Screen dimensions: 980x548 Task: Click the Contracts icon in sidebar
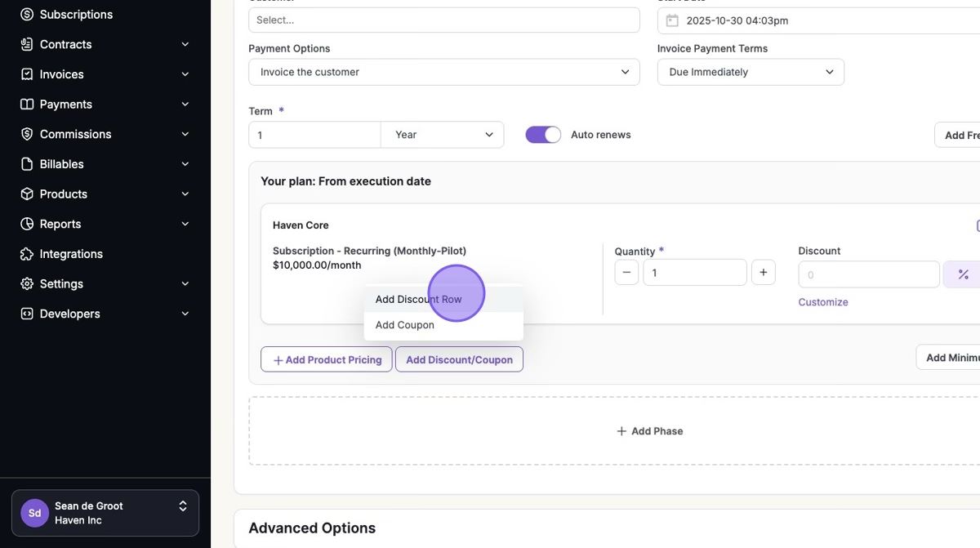pos(27,44)
